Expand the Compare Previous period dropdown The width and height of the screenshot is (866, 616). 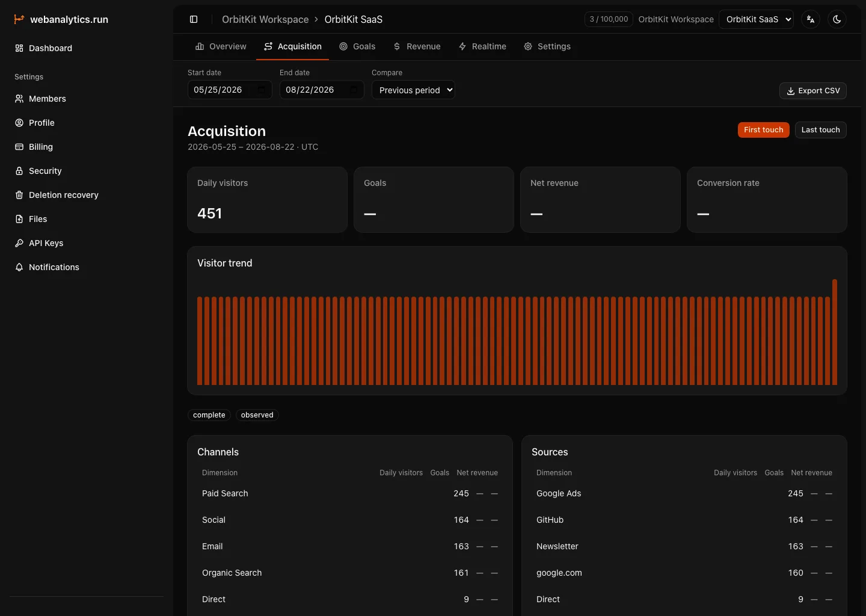(413, 90)
